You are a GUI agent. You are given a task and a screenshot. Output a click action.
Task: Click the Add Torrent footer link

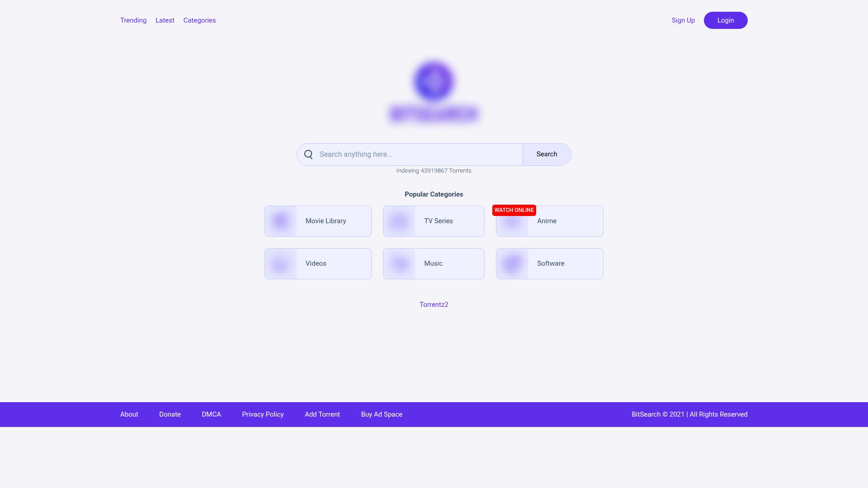click(322, 414)
